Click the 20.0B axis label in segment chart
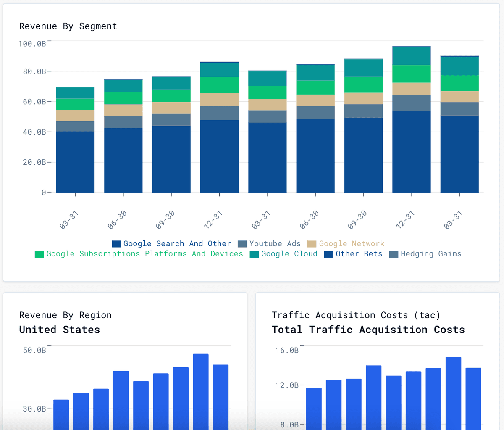 tap(34, 162)
